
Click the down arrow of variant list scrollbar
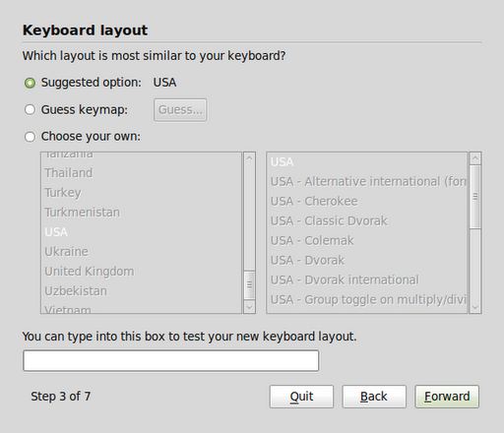[x=475, y=307]
